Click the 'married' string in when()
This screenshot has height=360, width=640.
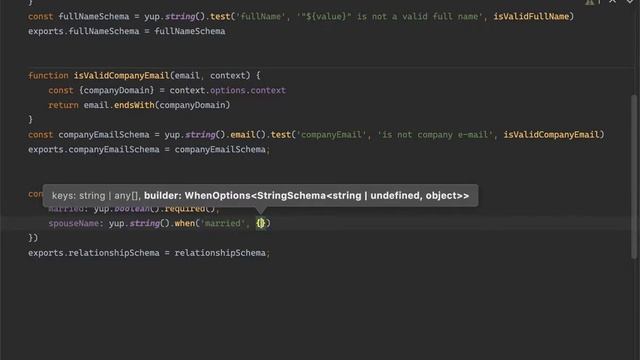[222, 223]
